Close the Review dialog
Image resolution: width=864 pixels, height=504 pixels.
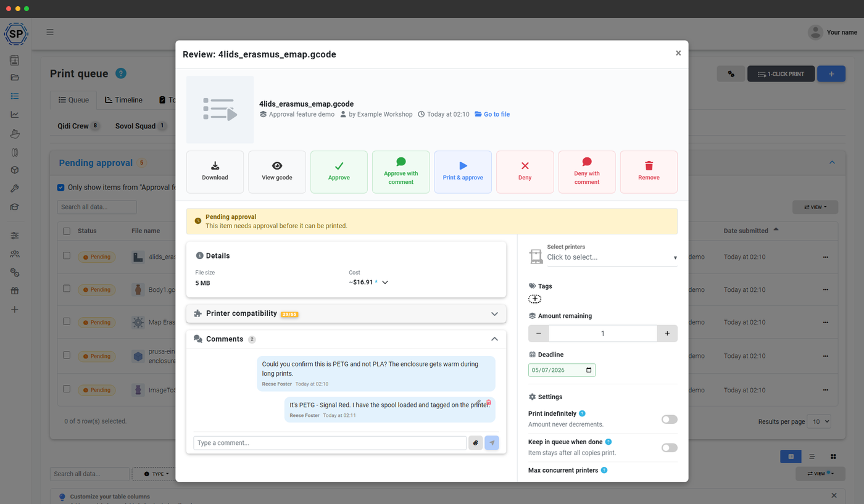tap(678, 53)
